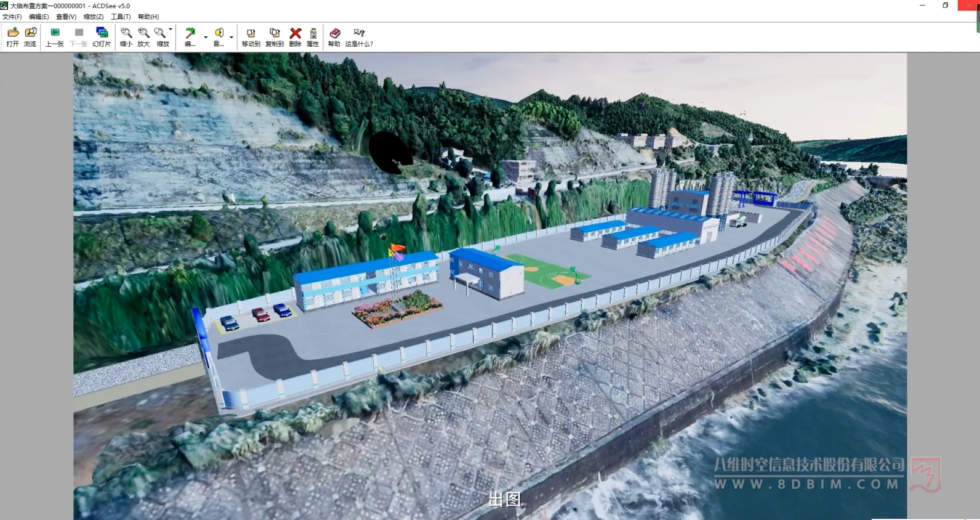
Task: Go to previous image with 上一张
Action: point(55,36)
